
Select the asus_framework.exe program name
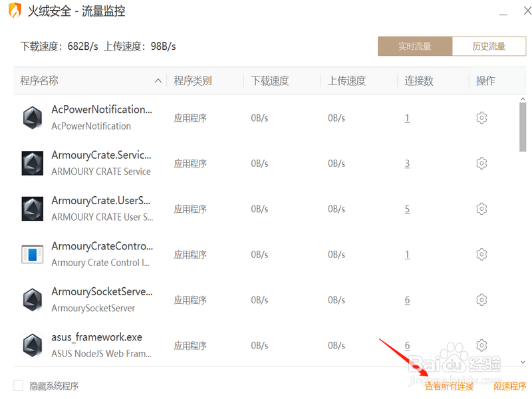pyautogui.click(x=96, y=337)
